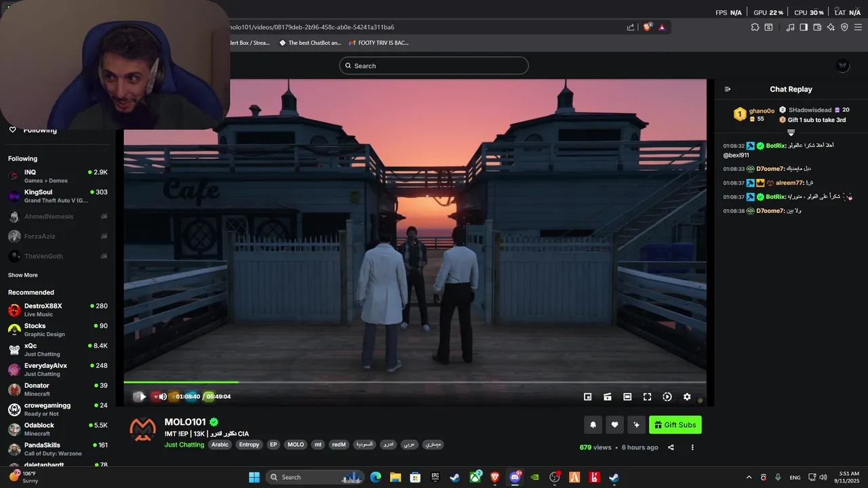Image resolution: width=868 pixels, height=488 pixels.
Task: Click the sparkle subscribe button
Action: tap(636, 425)
